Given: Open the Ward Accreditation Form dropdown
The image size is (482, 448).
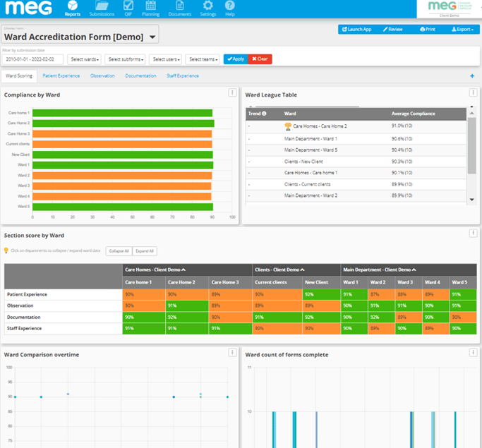Looking at the screenshot, I should coord(80,34).
